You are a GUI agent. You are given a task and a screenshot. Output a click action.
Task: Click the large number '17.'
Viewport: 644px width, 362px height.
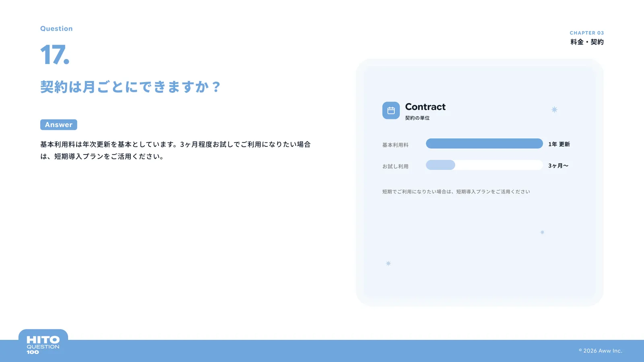(55, 55)
